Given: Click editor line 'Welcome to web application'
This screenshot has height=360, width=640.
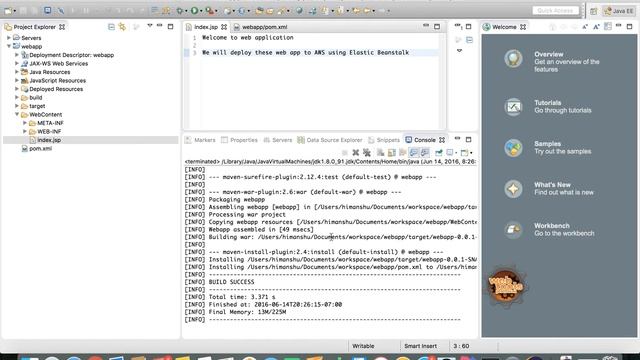Looking at the screenshot, I should click(x=248, y=38).
